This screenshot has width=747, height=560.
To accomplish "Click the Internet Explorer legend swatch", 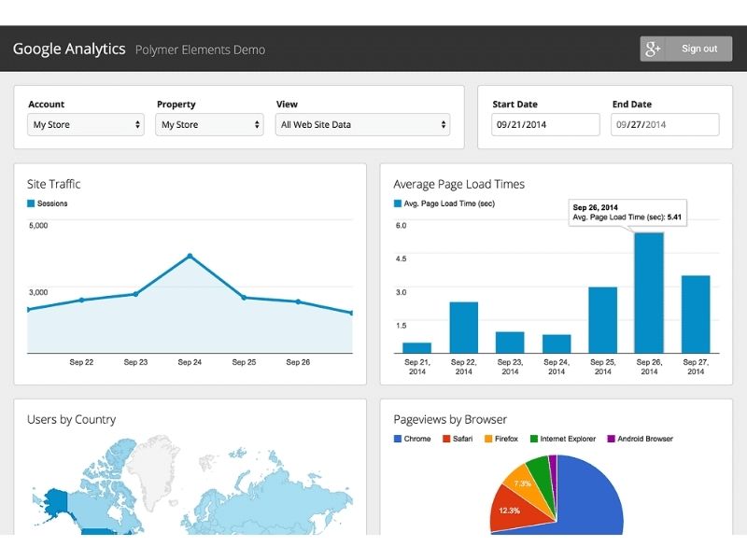I will click(534, 439).
